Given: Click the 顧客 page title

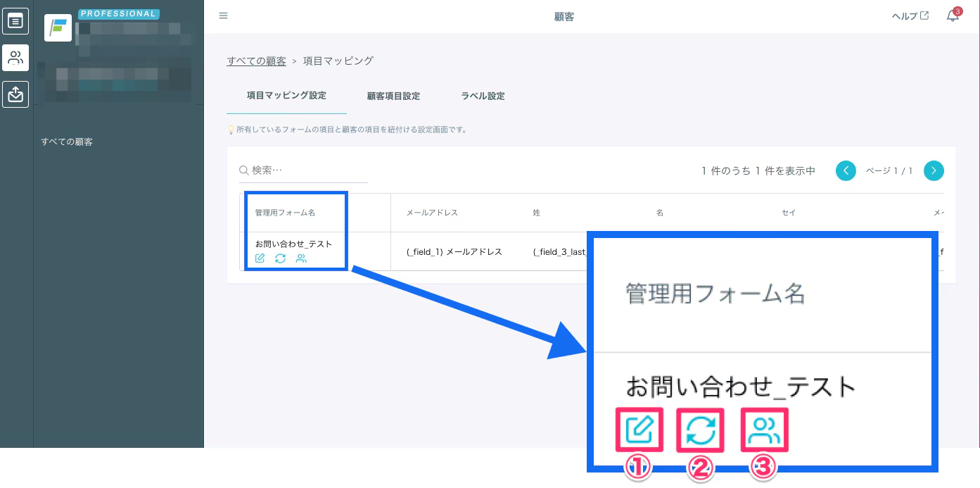Looking at the screenshot, I should [x=564, y=15].
